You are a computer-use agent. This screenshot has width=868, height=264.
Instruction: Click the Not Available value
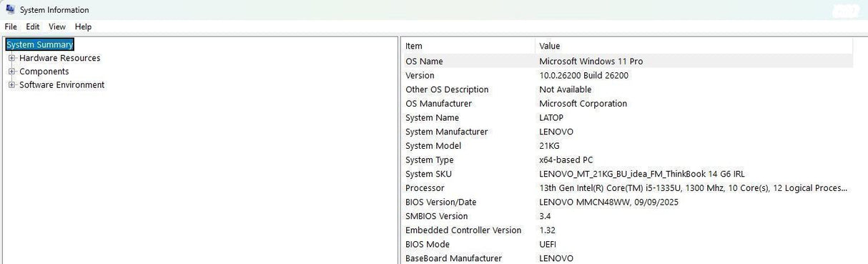point(566,89)
